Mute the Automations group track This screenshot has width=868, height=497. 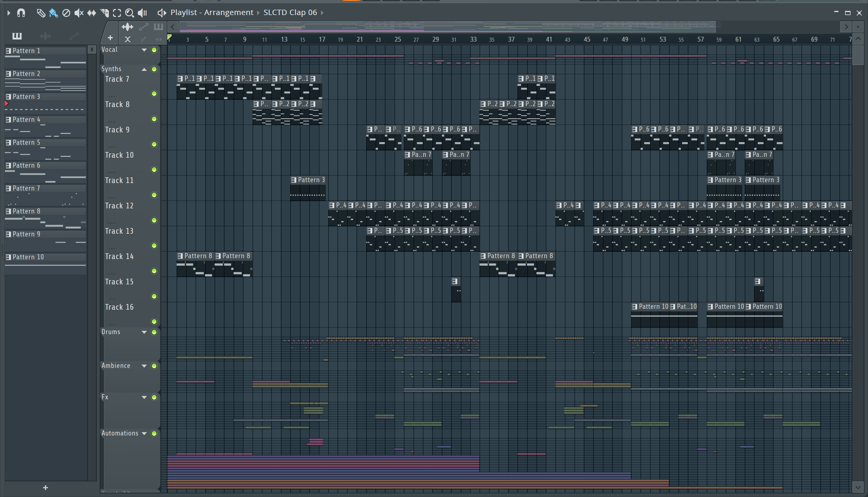(154, 433)
